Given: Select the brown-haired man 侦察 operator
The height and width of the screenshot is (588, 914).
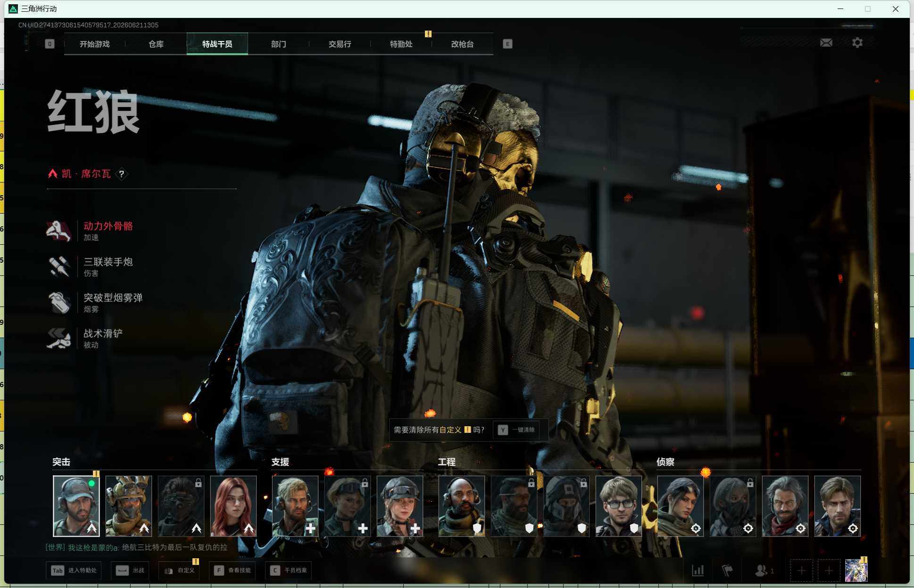Looking at the screenshot, I should pyautogui.click(x=838, y=506).
